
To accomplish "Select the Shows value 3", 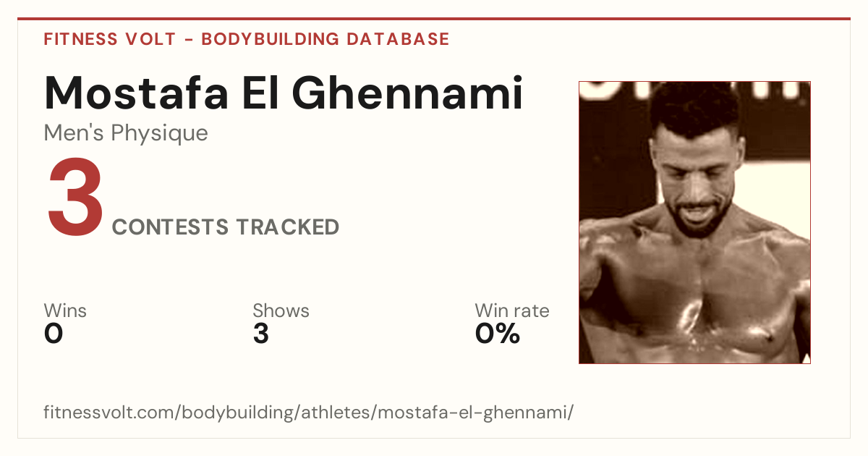I will 261,334.
